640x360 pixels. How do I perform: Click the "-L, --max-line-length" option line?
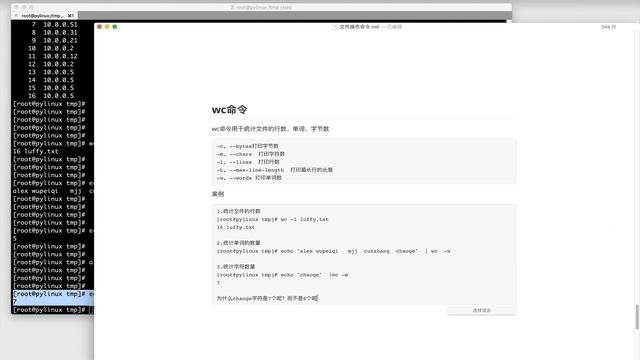pos(274,170)
